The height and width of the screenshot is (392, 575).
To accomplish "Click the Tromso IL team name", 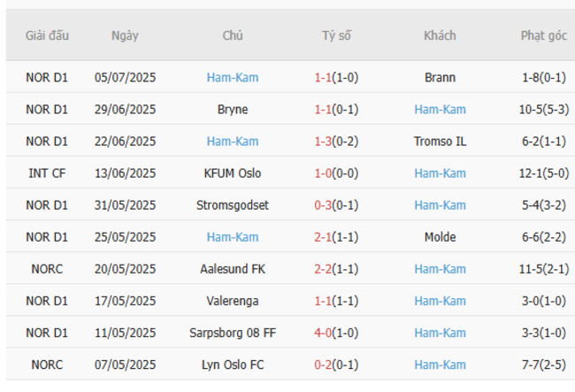I will pos(440,142).
